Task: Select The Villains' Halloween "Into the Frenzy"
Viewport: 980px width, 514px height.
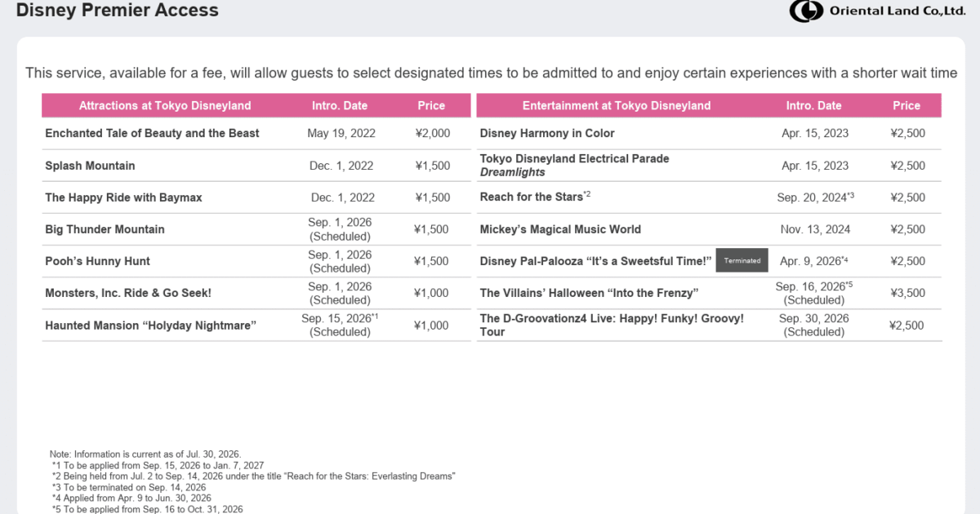Action: [x=589, y=293]
